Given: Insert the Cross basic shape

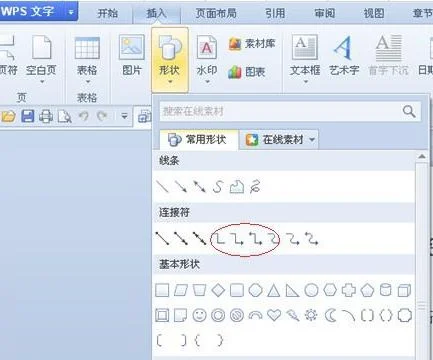Looking at the screenshot, I should pos(349,290).
